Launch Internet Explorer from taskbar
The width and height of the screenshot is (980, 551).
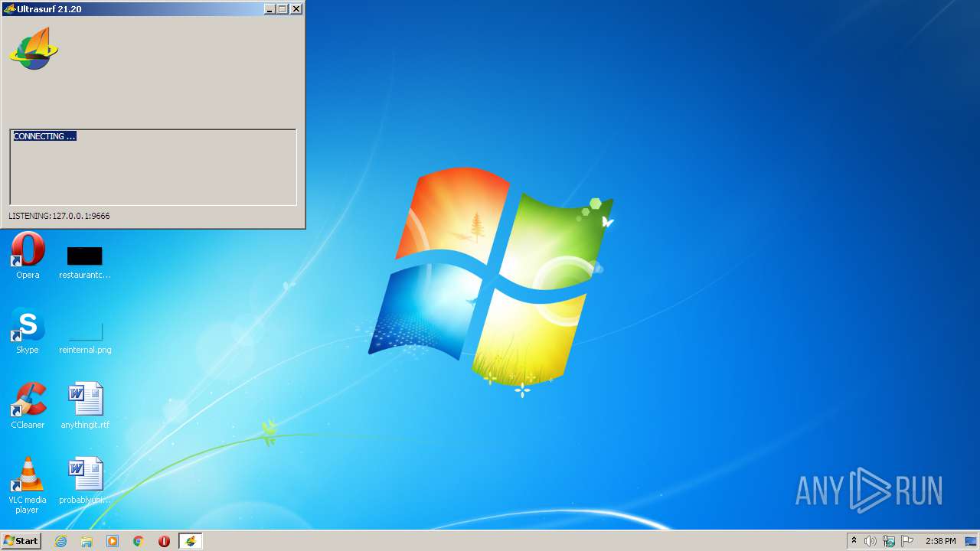point(60,541)
